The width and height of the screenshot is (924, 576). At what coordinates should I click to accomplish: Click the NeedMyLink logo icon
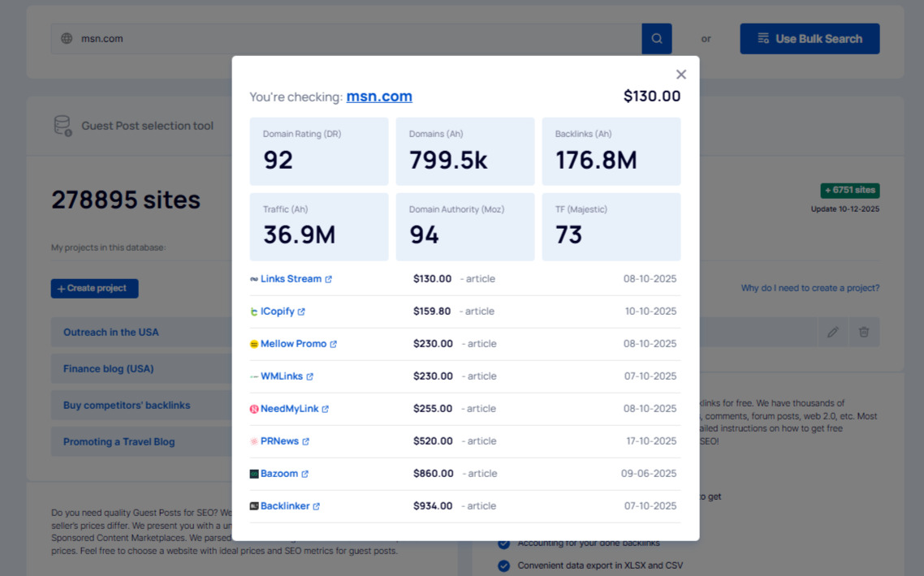(254, 408)
